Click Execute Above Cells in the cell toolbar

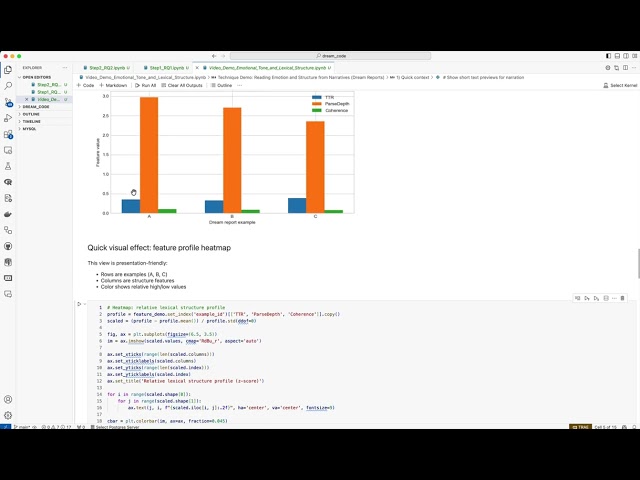pos(587,298)
